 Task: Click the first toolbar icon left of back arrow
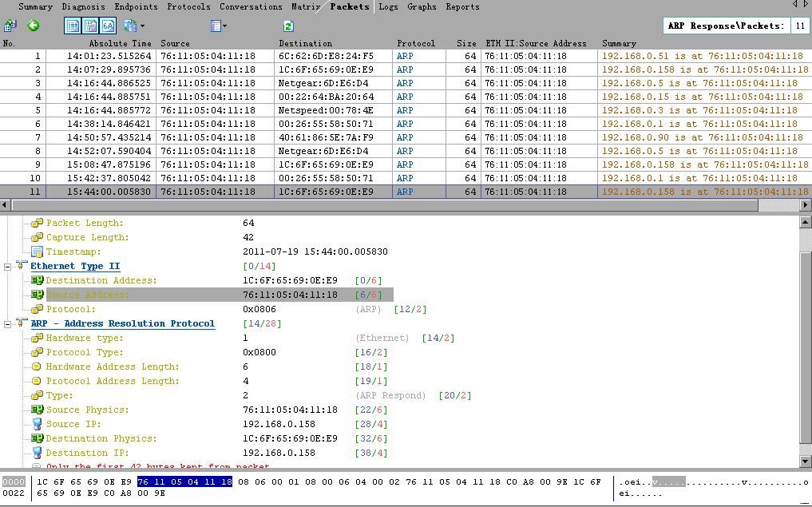pos(10,26)
